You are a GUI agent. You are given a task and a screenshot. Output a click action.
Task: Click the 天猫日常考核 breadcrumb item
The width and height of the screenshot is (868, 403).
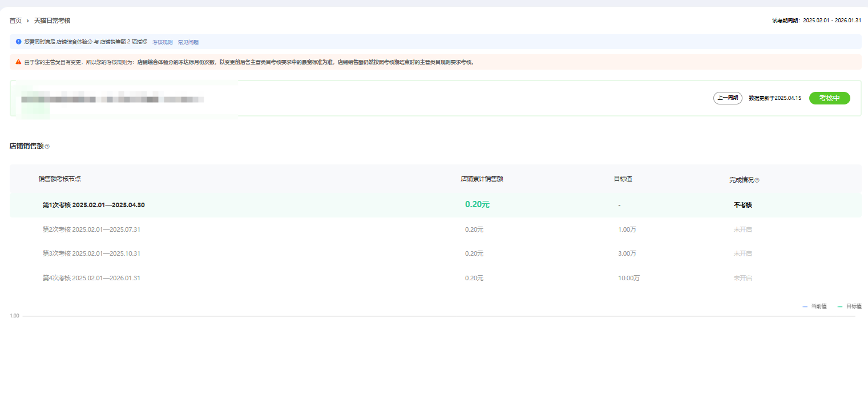click(x=52, y=21)
